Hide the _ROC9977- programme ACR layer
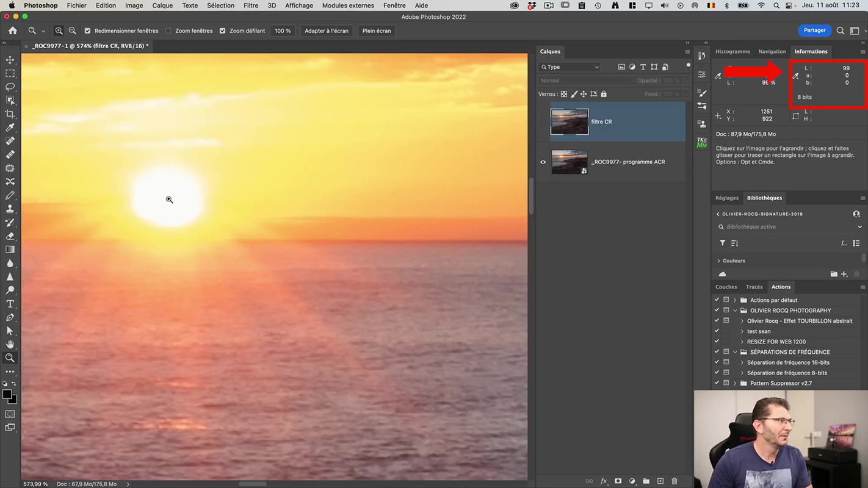The width and height of the screenshot is (868, 488). point(543,162)
